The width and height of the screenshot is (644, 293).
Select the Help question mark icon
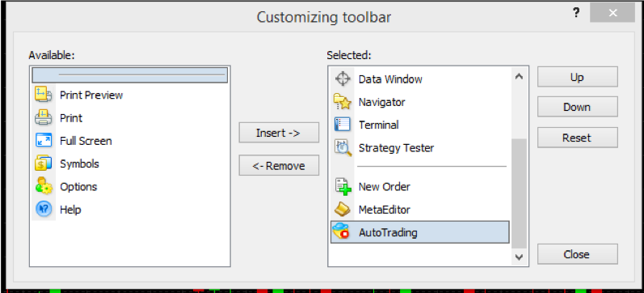pos(44,210)
